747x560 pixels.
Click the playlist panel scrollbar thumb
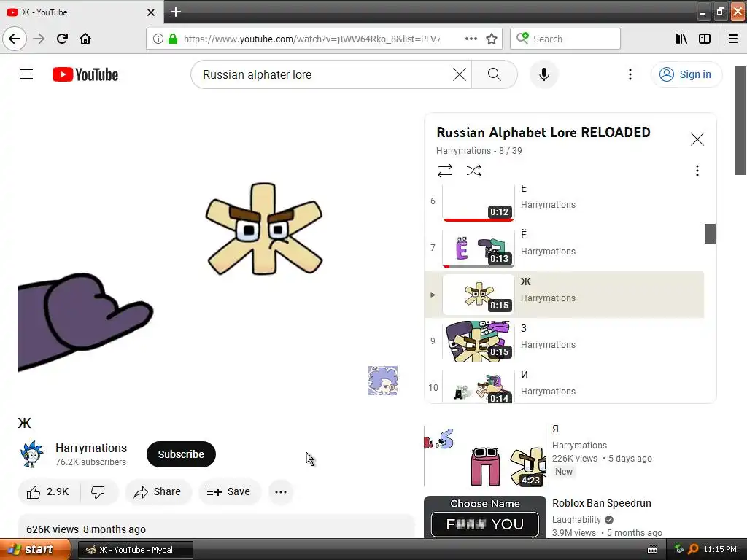tap(710, 234)
